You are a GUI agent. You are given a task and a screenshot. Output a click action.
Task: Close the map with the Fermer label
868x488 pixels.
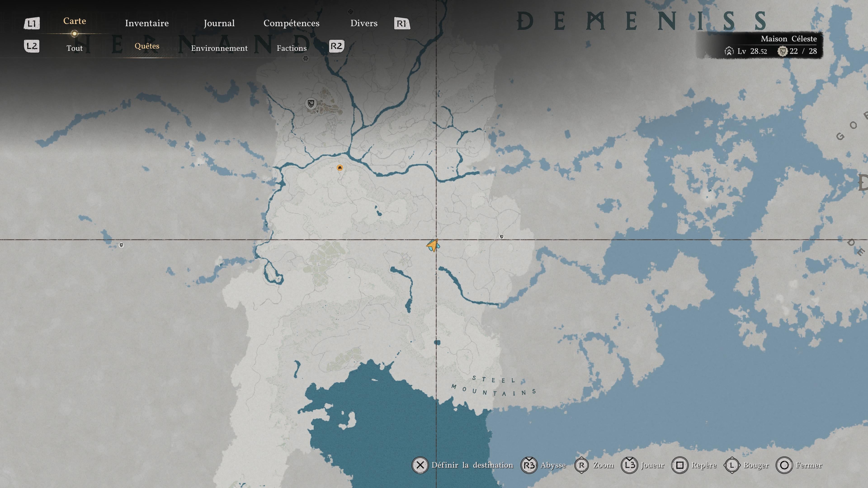tap(809, 465)
